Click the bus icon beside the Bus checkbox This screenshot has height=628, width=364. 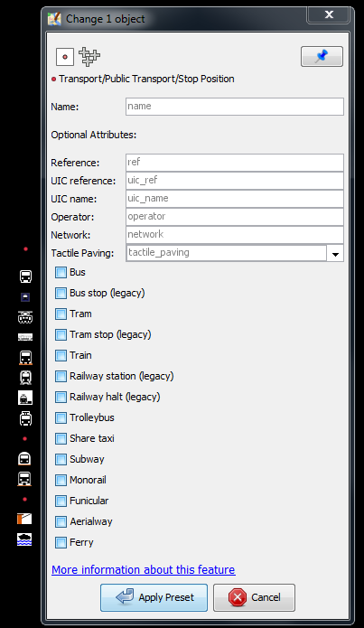[25, 276]
